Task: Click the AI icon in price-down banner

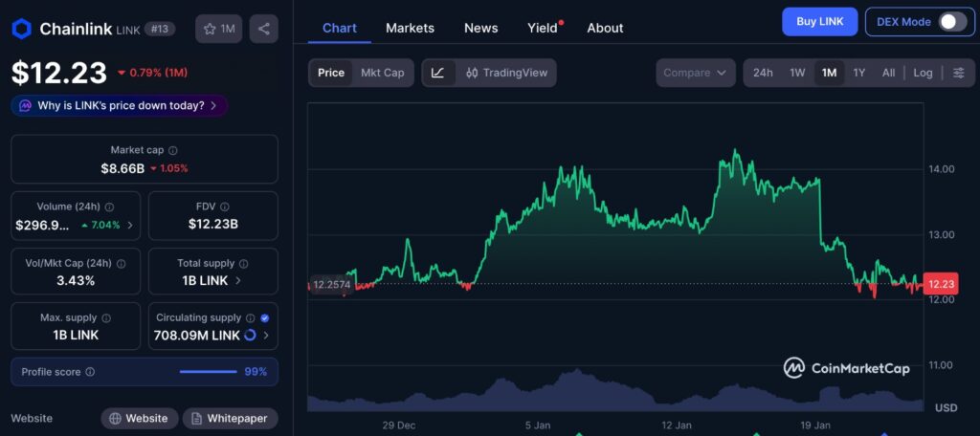Action: pos(25,105)
